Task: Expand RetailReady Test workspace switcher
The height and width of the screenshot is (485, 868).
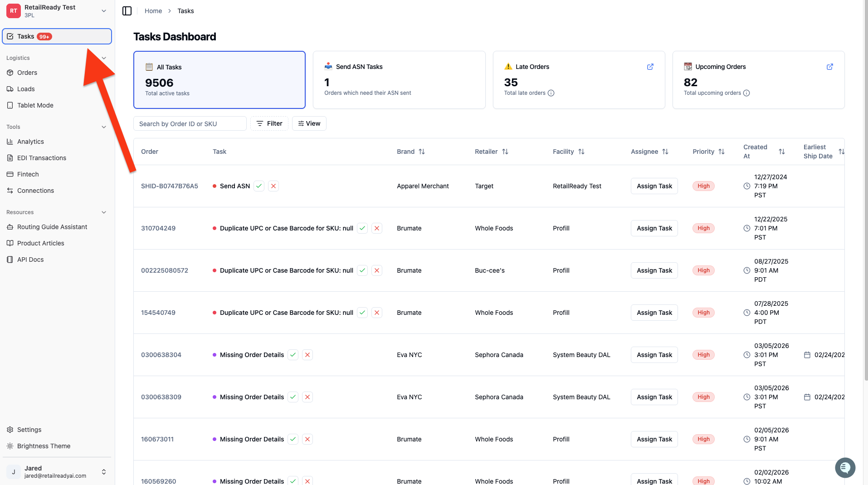Action: tap(104, 11)
